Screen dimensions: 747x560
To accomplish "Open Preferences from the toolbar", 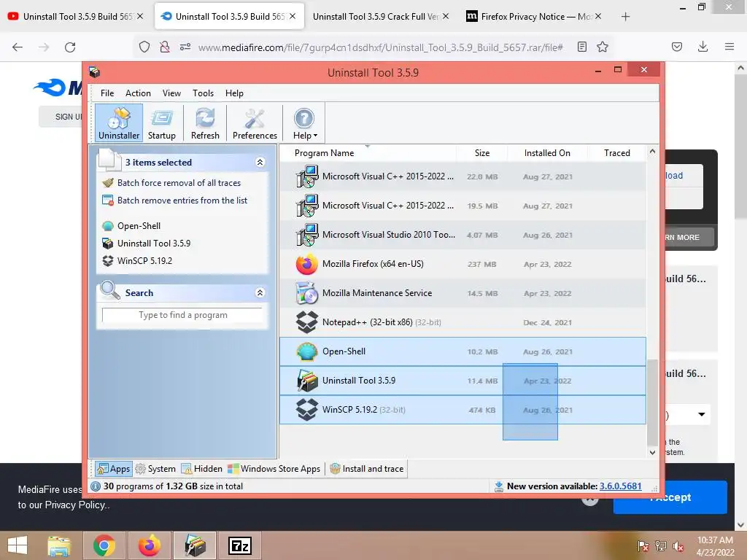I will (255, 122).
